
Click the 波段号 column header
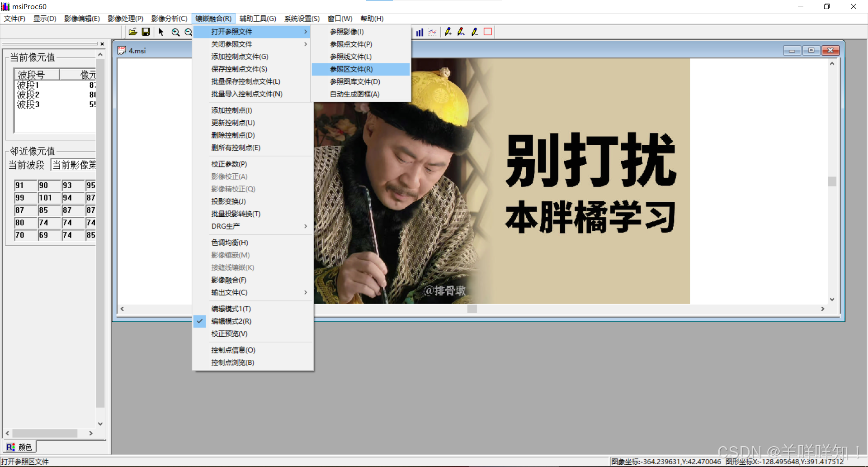coord(37,75)
